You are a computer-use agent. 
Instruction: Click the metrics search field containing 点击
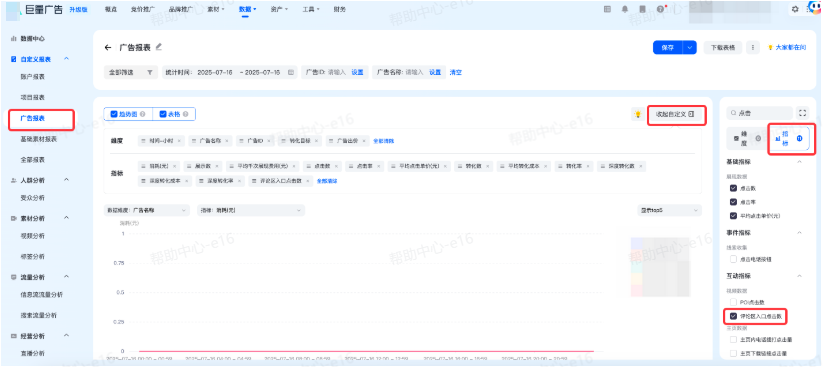click(x=759, y=112)
